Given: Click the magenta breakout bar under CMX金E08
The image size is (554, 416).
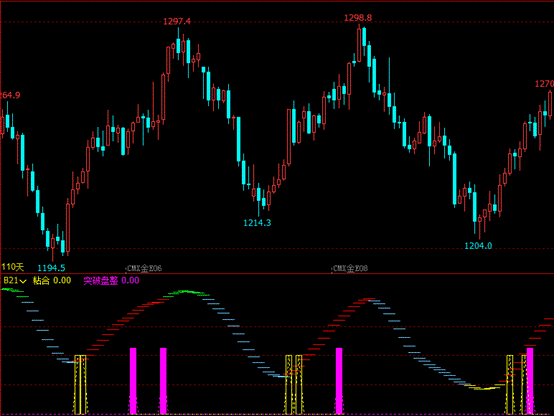Looking at the screenshot, I should tap(339, 381).
